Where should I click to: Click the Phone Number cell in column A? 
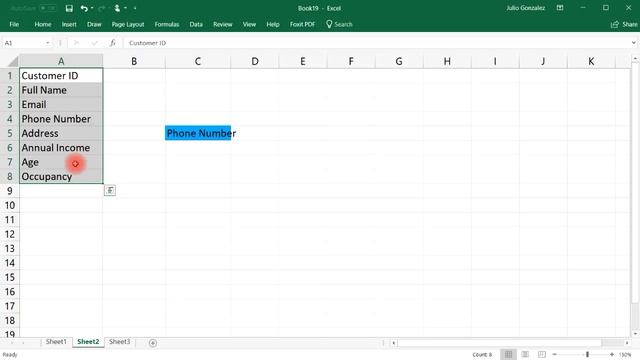pos(61,119)
